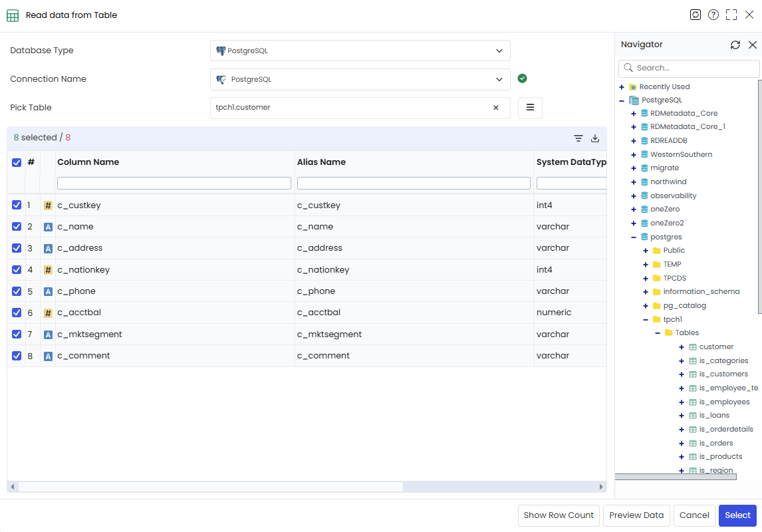This screenshot has height=532, width=762.
Task: Click the Show Row Count button
Action: (x=559, y=515)
